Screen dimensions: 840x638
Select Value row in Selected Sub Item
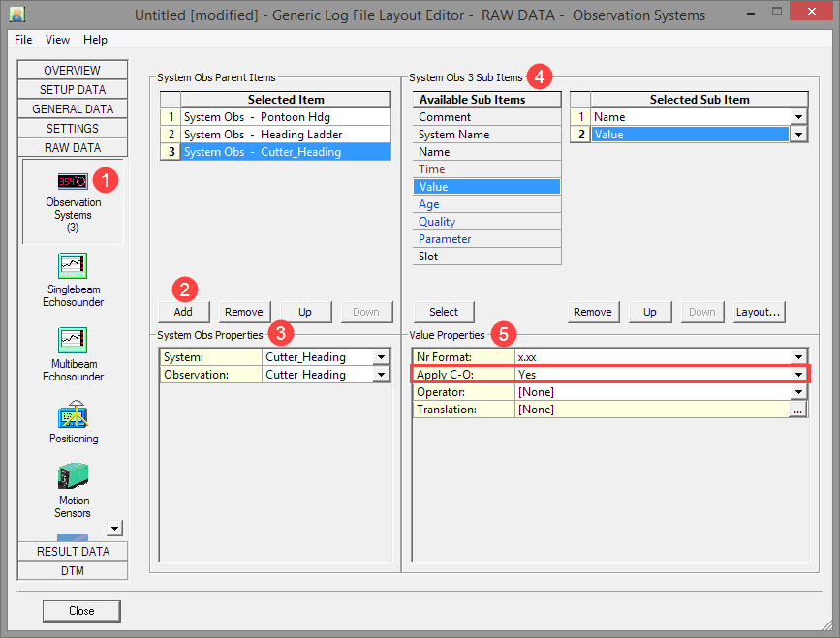[691, 135]
